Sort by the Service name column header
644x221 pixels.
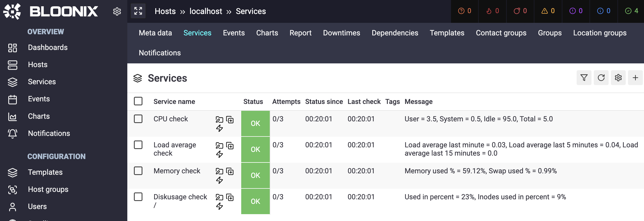pyautogui.click(x=174, y=102)
